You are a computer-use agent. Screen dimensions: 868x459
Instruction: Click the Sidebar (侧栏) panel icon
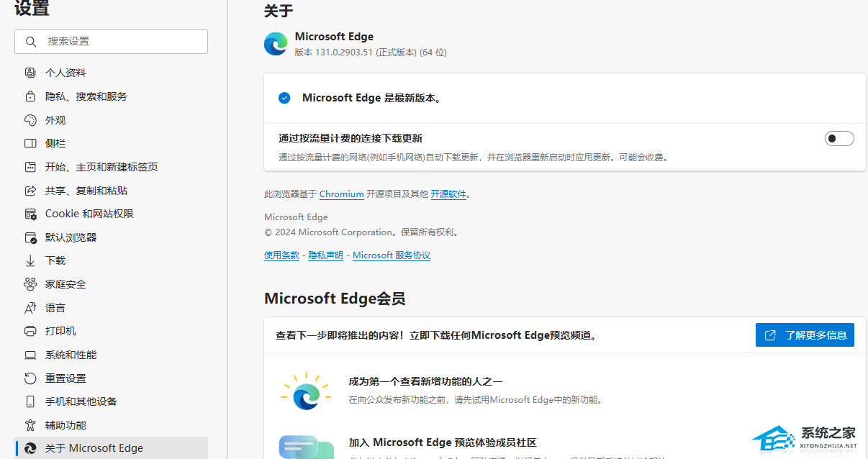pyautogui.click(x=30, y=143)
